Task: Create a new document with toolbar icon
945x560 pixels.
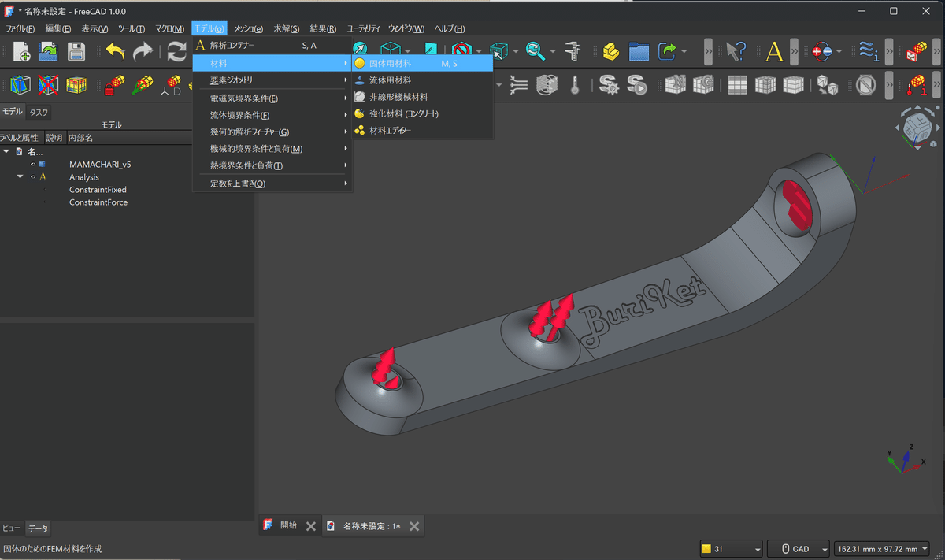Action: (x=22, y=52)
